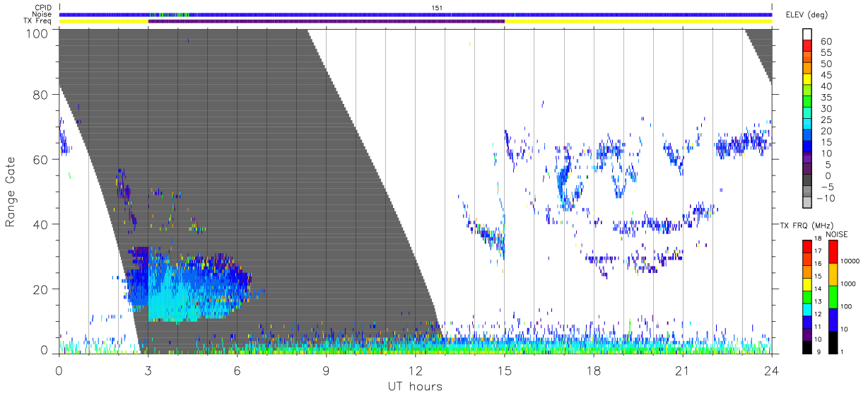
Task: Click the '100' label on NOISE scale
Action: 848,308
